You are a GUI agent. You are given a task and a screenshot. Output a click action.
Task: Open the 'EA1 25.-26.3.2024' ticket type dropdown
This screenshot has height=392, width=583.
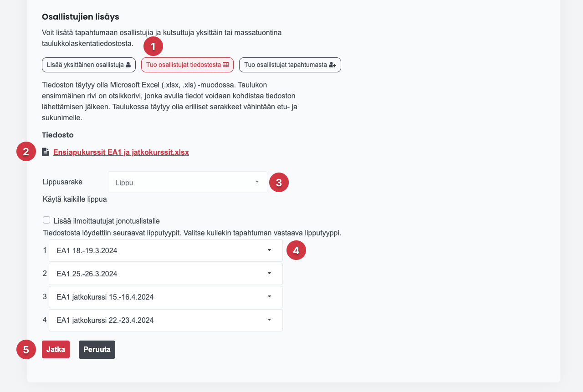click(x=166, y=274)
